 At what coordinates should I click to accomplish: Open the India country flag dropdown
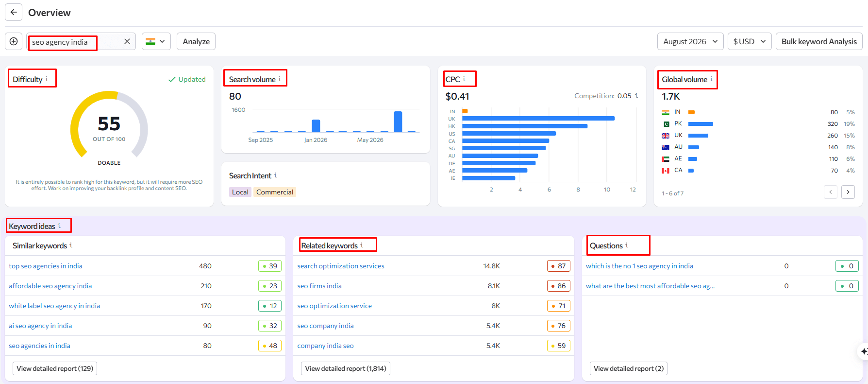(x=156, y=41)
